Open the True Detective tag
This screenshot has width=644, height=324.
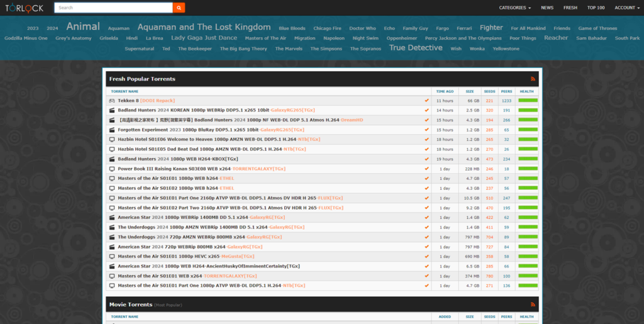tap(416, 48)
